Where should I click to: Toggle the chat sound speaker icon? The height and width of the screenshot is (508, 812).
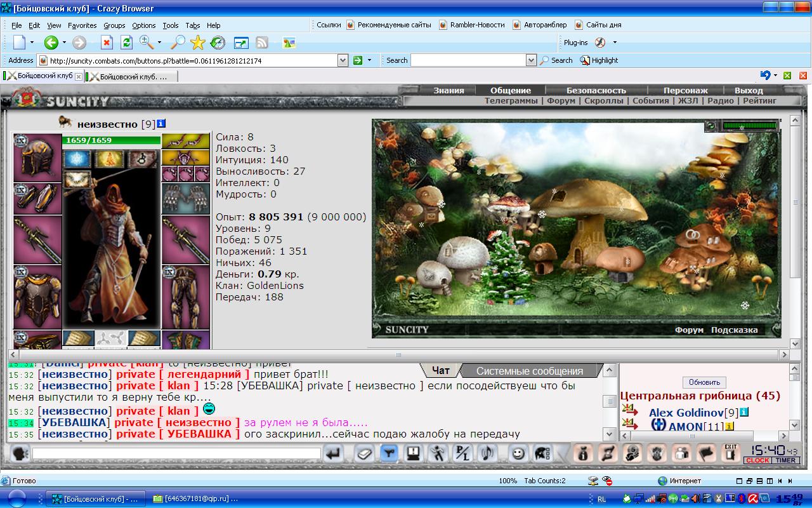487,453
